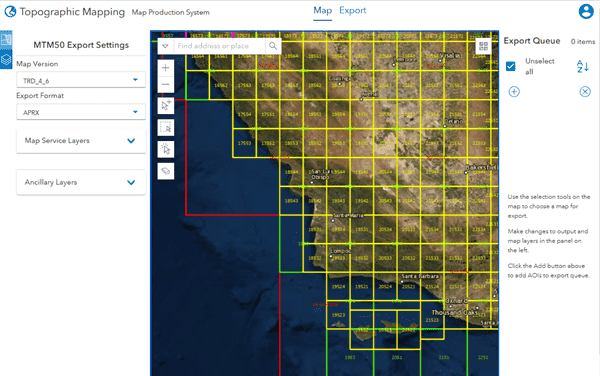The height and width of the screenshot is (376, 600).
Task: Open the basemap gallery grid icon
Action: point(483,46)
